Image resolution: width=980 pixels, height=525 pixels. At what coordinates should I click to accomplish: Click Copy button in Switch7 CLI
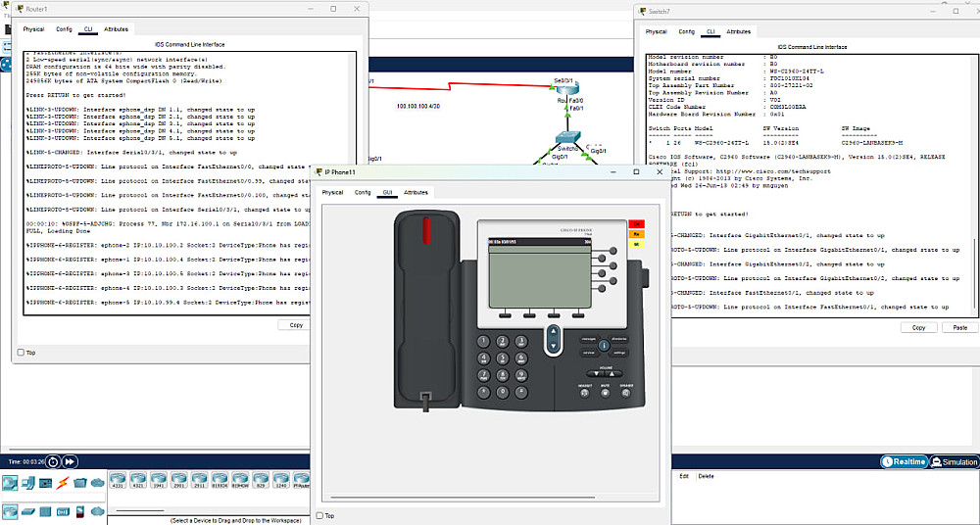tap(919, 327)
